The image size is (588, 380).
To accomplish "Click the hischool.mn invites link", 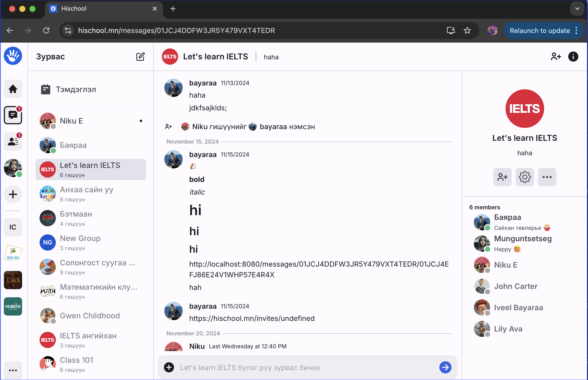I will (252, 318).
